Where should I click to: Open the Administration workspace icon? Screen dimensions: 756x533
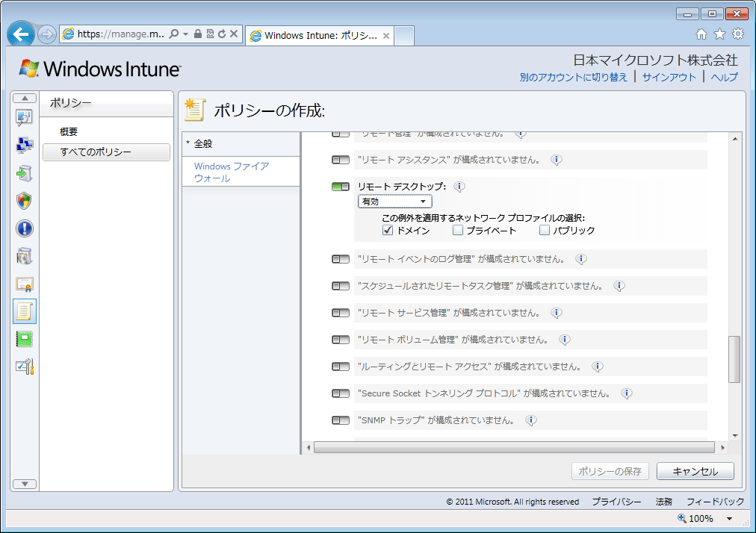(24, 367)
